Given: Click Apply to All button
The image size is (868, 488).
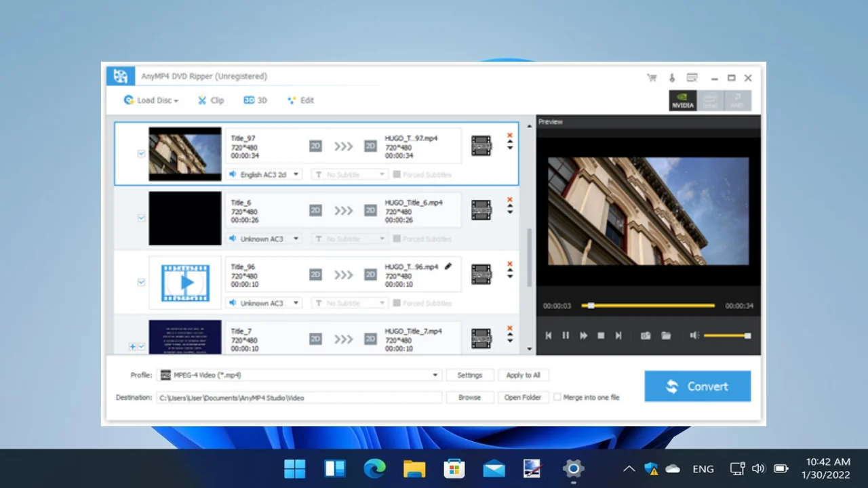Looking at the screenshot, I should 523,375.
